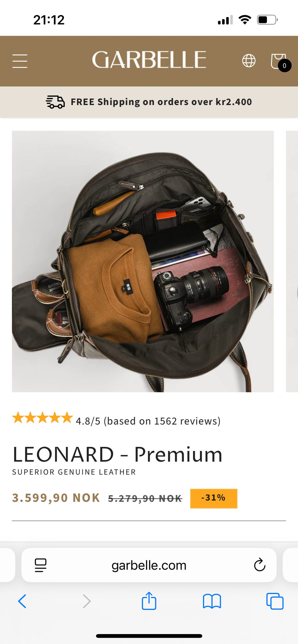Reload the garbelle.com page
Image resolution: width=298 pixels, height=644 pixels.
[x=260, y=565]
